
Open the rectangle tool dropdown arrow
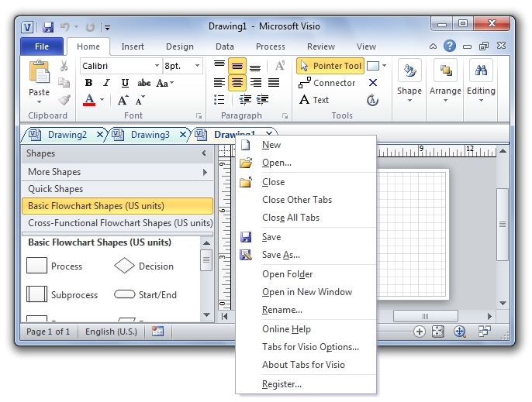(384, 65)
